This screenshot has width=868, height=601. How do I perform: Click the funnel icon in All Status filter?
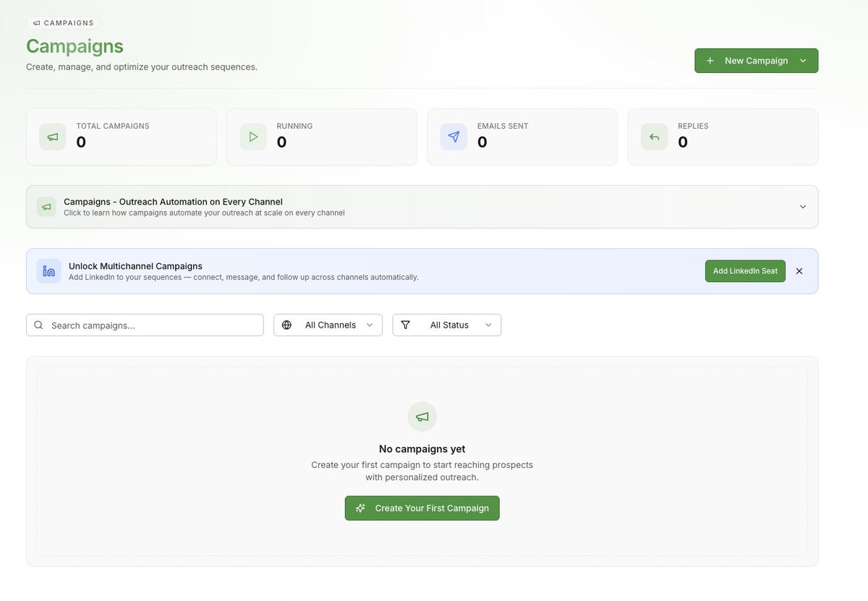tap(405, 325)
